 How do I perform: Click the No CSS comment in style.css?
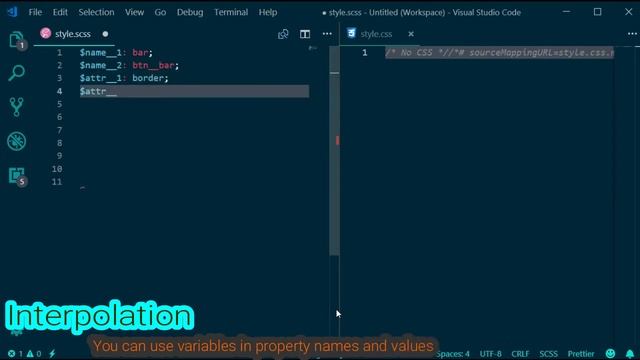pos(499,53)
